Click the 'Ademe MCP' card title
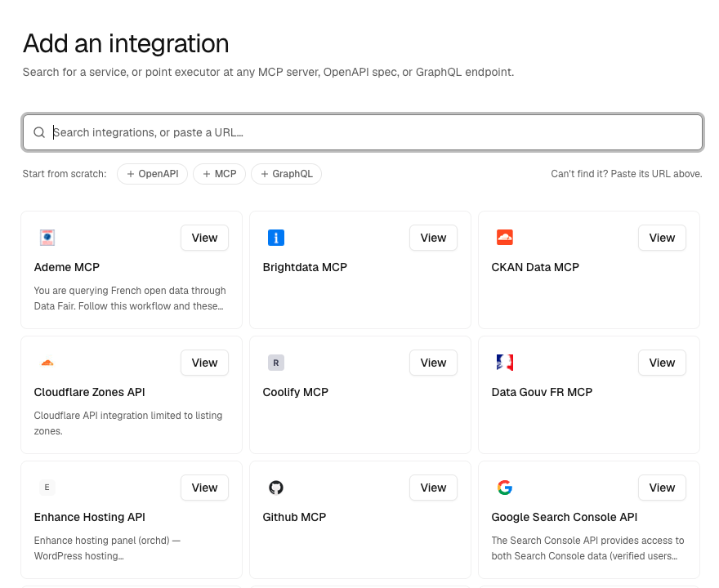This screenshot has height=588, width=719. click(66, 267)
